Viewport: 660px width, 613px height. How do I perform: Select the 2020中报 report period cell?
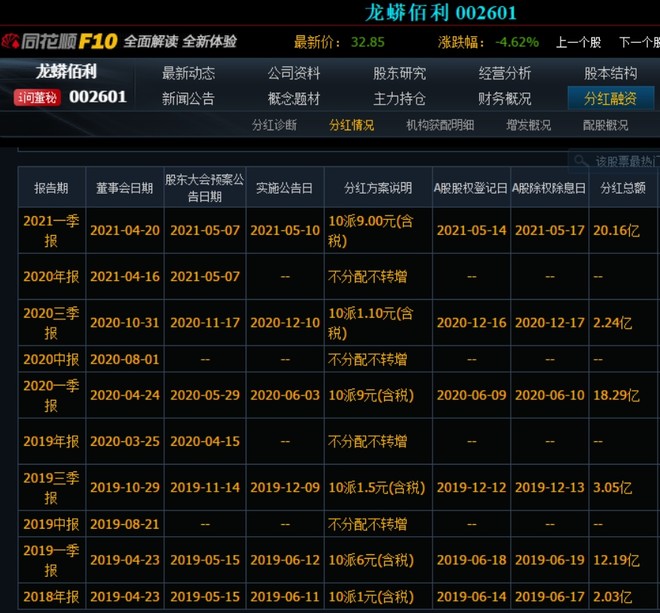(x=51, y=359)
